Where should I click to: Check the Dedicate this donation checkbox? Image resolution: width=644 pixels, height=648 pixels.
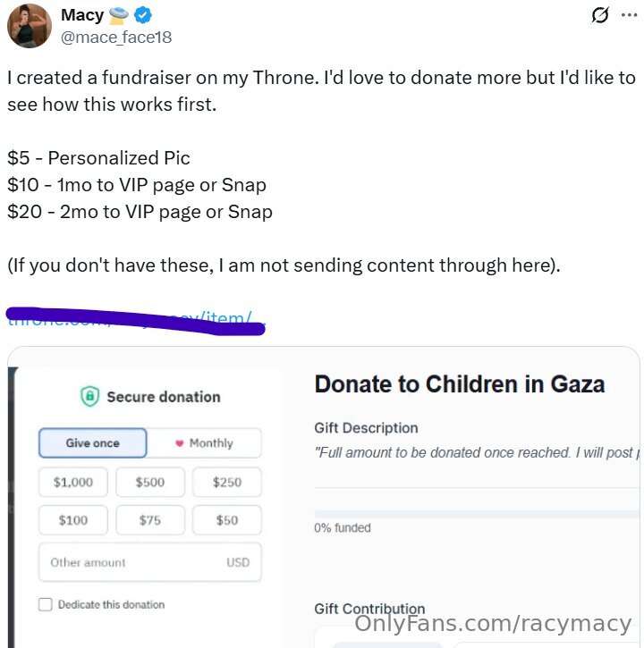coord(46,604)
